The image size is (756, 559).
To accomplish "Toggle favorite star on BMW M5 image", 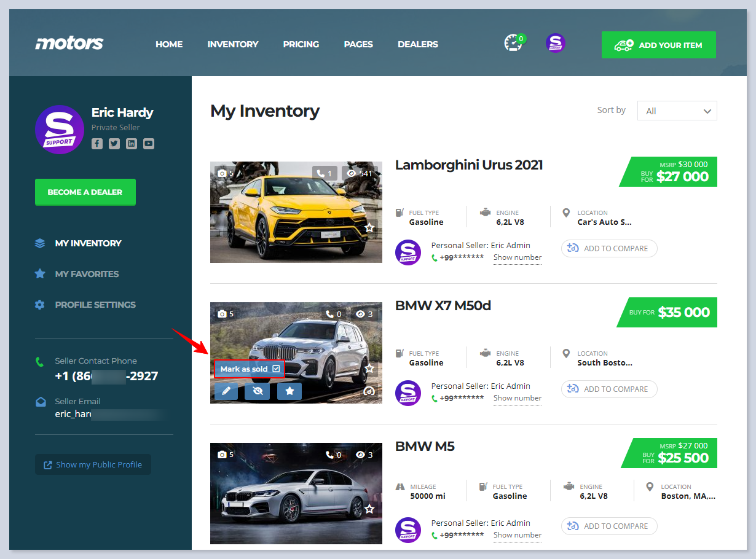I will pyautogui.click(x=369, y=509).
